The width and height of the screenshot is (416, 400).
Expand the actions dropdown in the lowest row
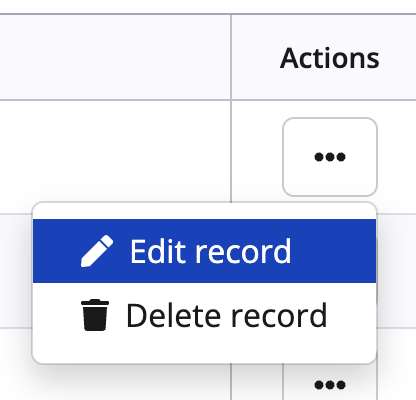[x=330, y=385]
